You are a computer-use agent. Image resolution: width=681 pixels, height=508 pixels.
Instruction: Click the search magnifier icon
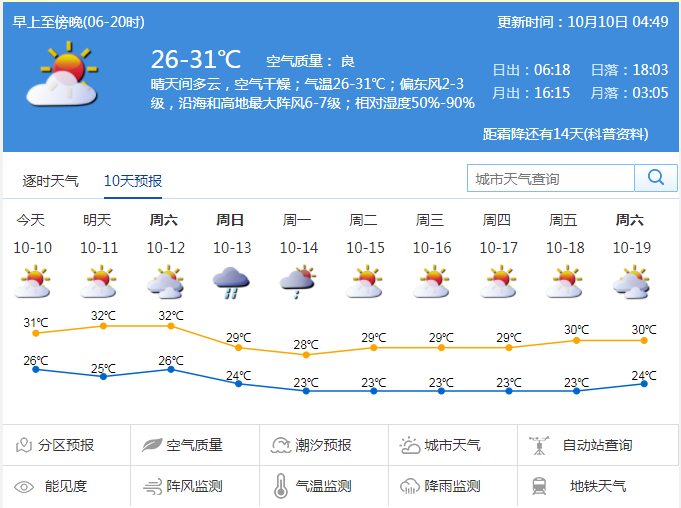click(656, 178)
